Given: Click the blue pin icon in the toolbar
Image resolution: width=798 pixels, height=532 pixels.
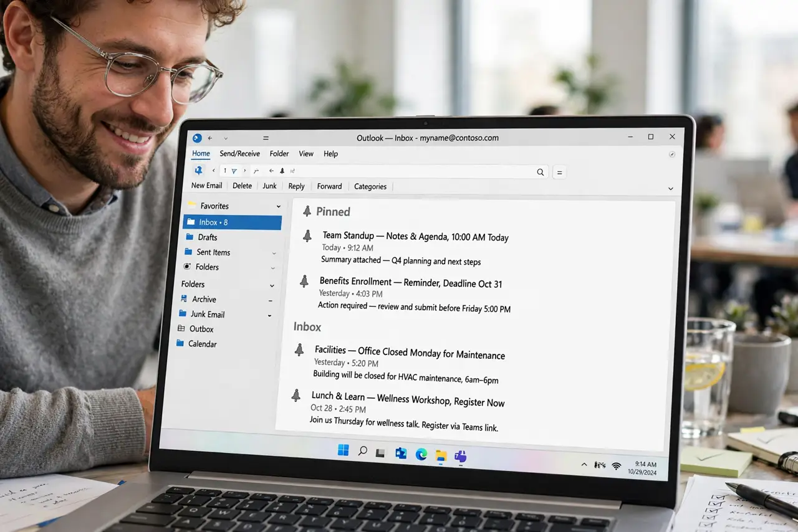Looking at the screenshot, I should point(198,170).
